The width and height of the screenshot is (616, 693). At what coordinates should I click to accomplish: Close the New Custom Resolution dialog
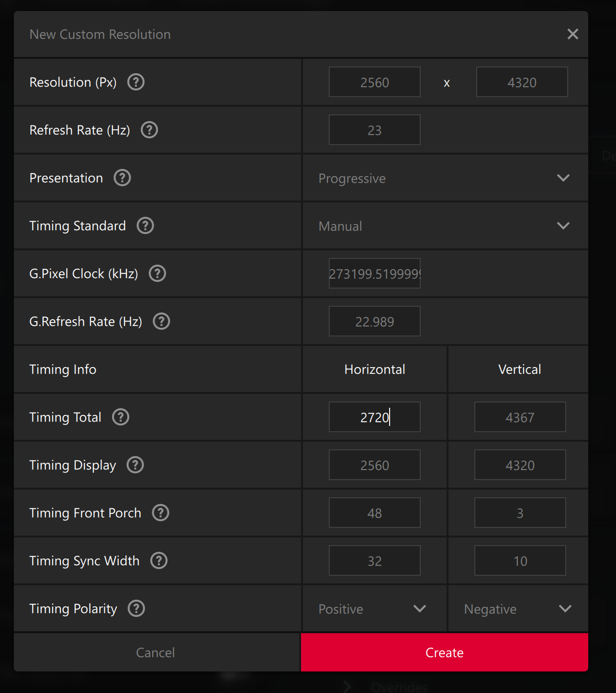572,34
